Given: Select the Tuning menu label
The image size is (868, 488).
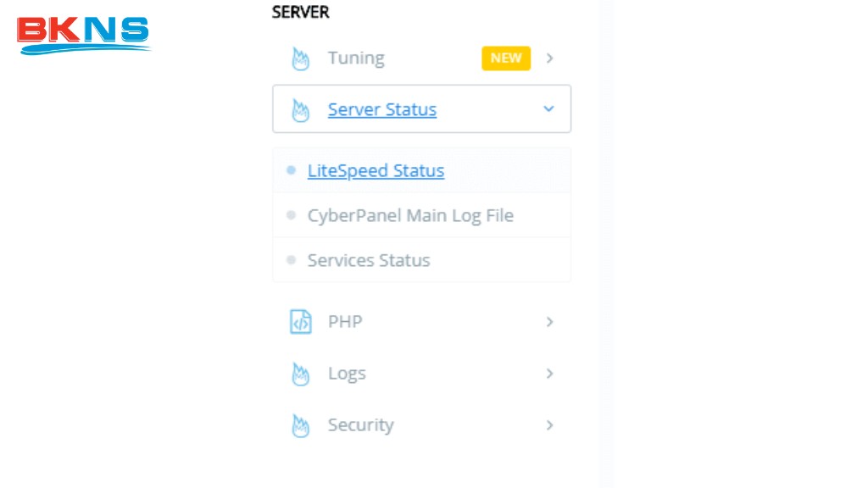Looking at the screenshot, I should tap(356, 58).
